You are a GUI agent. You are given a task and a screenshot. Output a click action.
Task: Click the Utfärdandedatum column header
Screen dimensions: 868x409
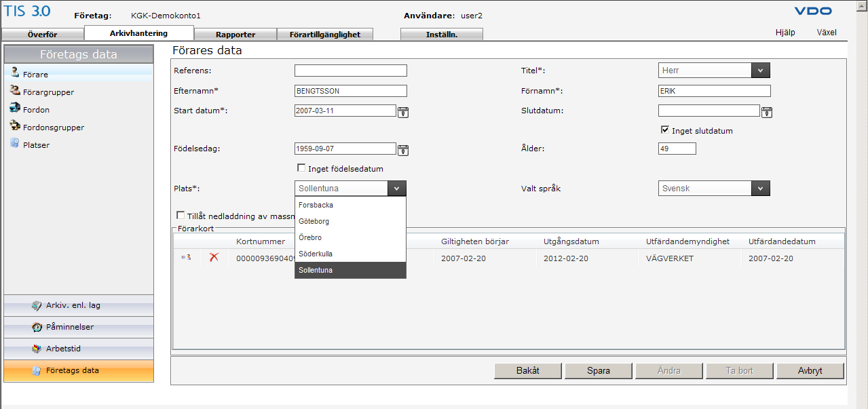point(782,241)
